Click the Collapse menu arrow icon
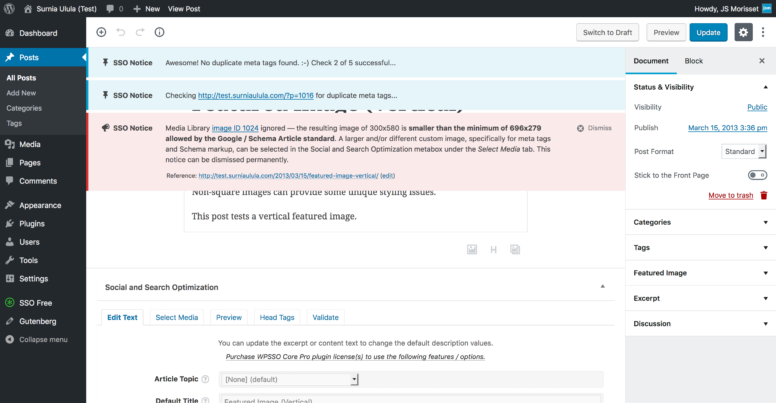The height and width of the screenshot is (403, 776). 9,340
